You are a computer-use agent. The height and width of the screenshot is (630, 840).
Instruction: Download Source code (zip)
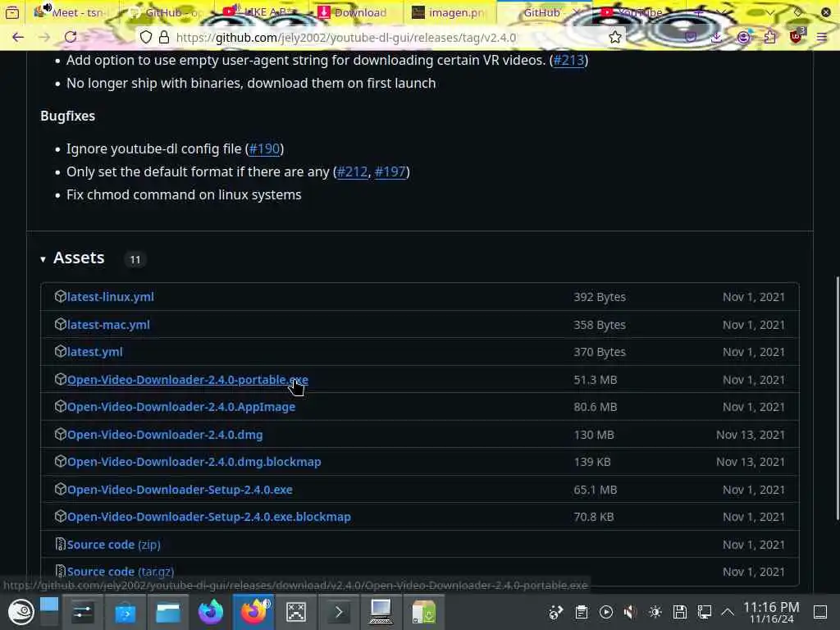pyautogui.click(x=113, y=545)
